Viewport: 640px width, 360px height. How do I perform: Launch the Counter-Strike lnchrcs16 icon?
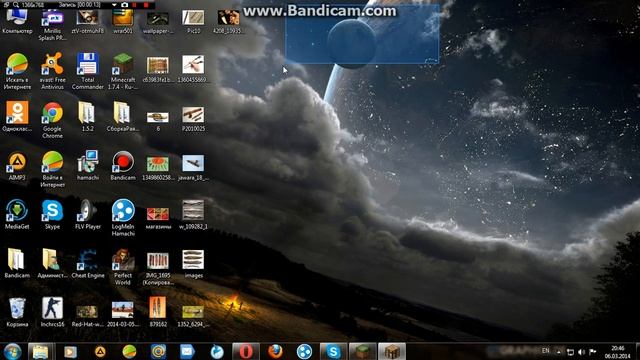[52, 312]
